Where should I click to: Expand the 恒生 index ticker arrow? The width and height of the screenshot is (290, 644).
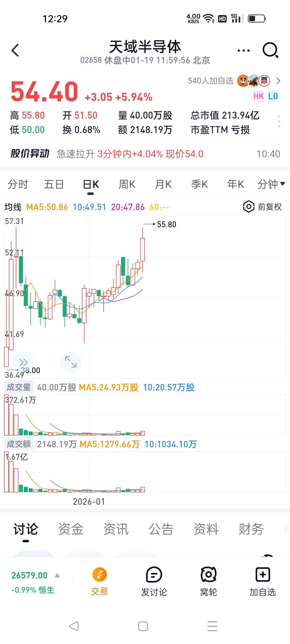[x=57, y=576]
